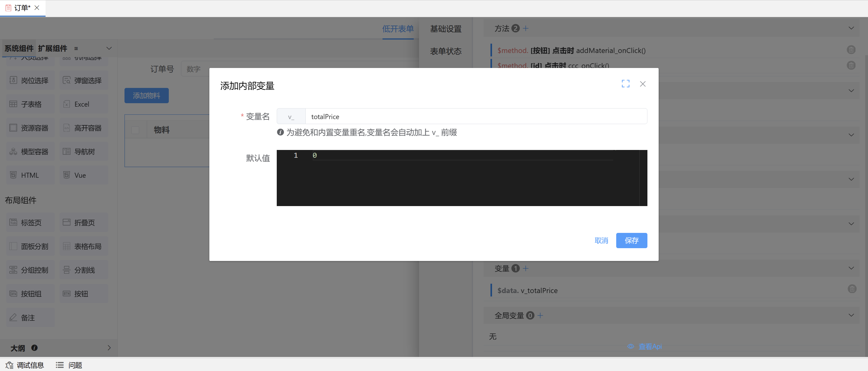Select the 基础设置 tab

446,29
